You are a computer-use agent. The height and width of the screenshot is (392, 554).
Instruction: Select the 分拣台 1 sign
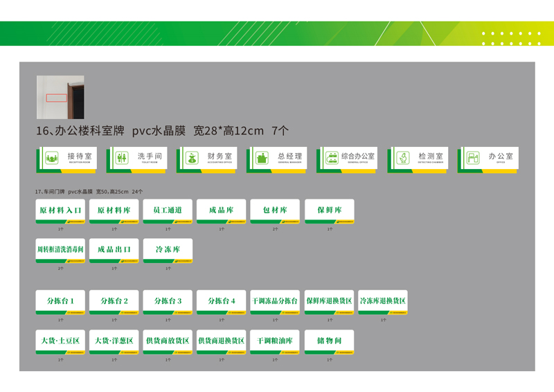pos(60,302)
